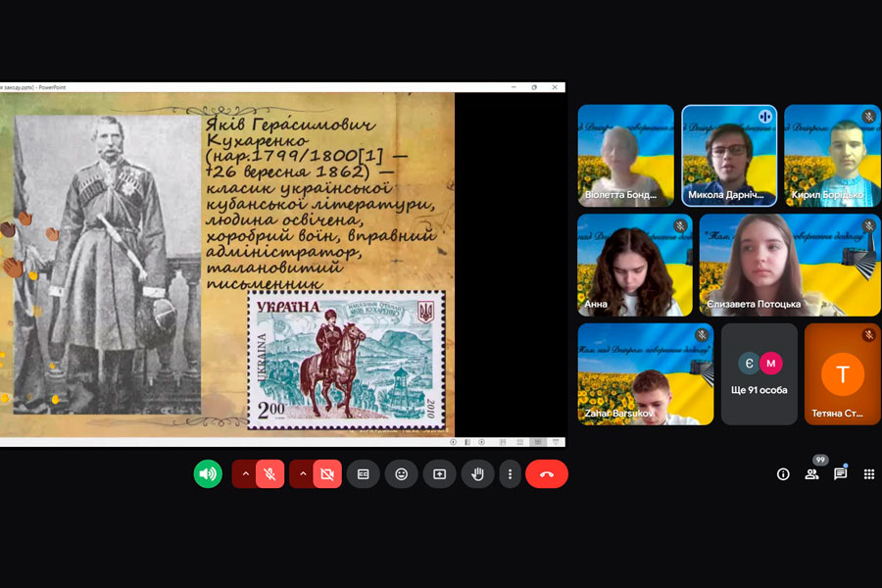Raise your hand in the meeting
Image resolution: width=882 pixels, height=588 pixels.
click(x=477, y=473)
